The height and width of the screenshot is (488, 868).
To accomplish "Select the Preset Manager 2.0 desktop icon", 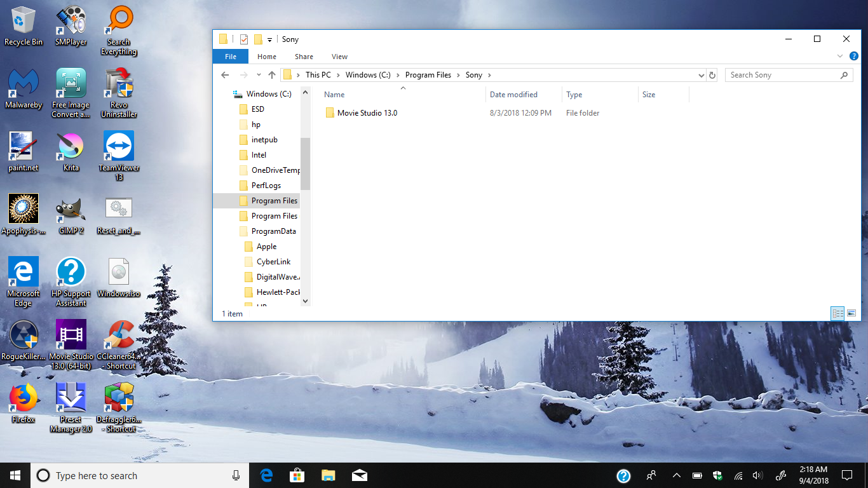I will point(71,408).
